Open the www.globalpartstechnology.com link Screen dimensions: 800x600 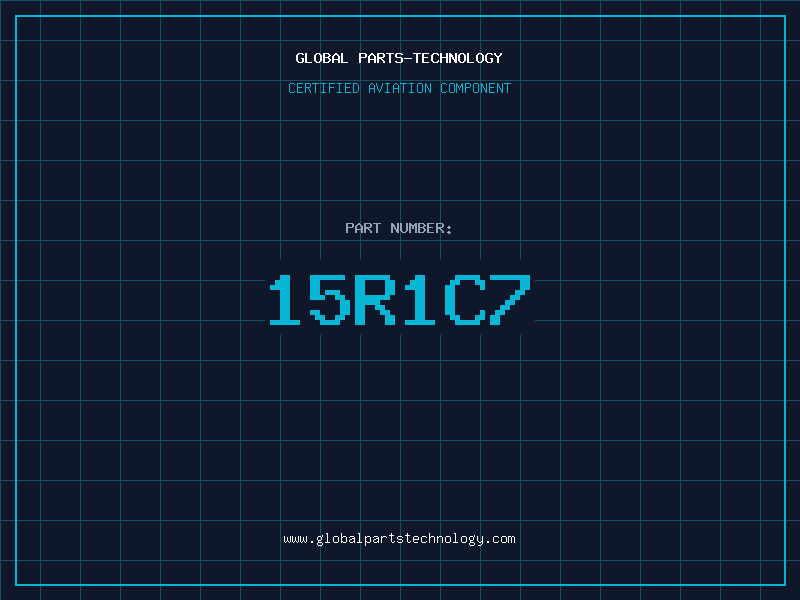(399, 539)
